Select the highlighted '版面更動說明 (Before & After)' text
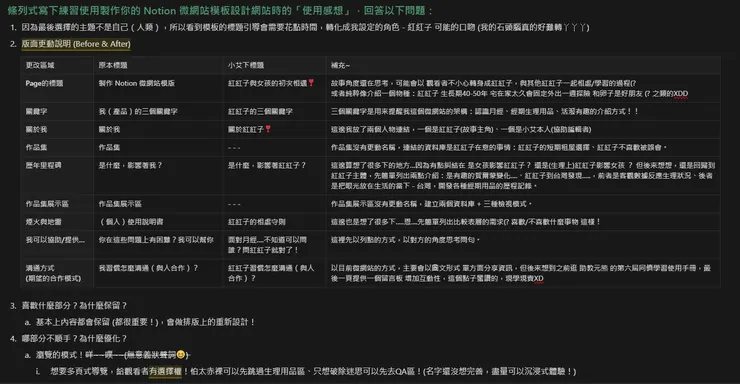Viewport: 740px width, 384px height. (x=76, y=44)
